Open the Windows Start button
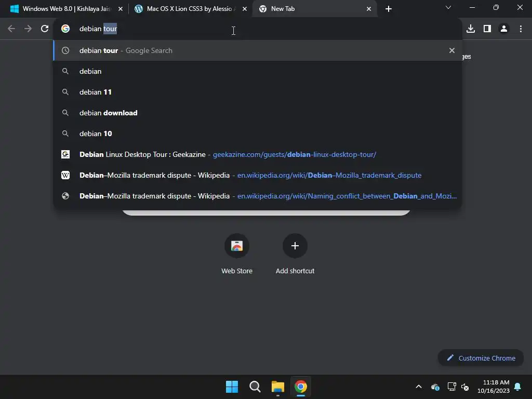This screenshot has width=532, height=399. (x=232, y=387)
